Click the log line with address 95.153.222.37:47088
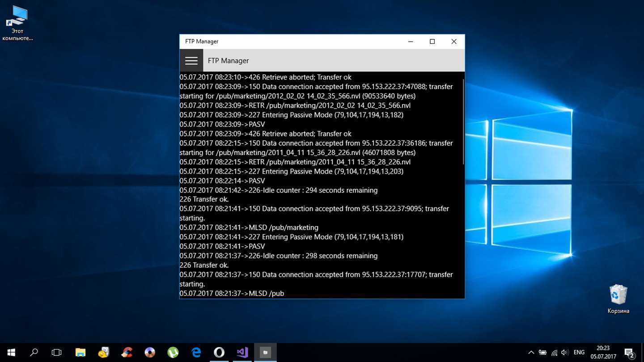 tap(316, 87)
